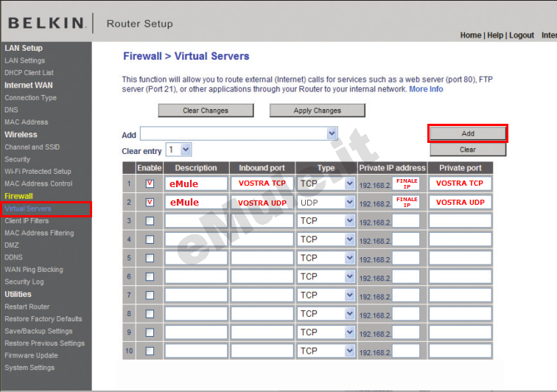Screen dimensions: 557x392
Task: Open the Type dropdown for row 1
Action: (326, 183)
